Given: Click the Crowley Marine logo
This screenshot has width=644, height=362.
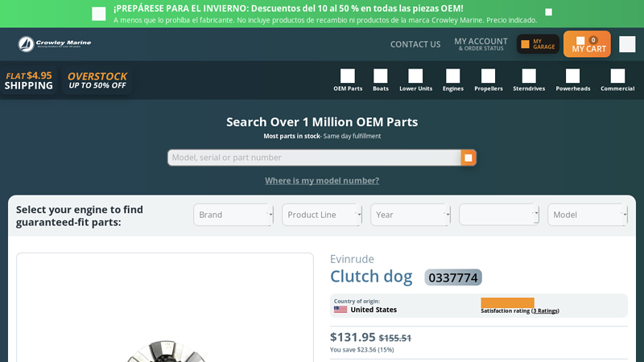Looking at the screenshot, I should click(x=54, y=44).
